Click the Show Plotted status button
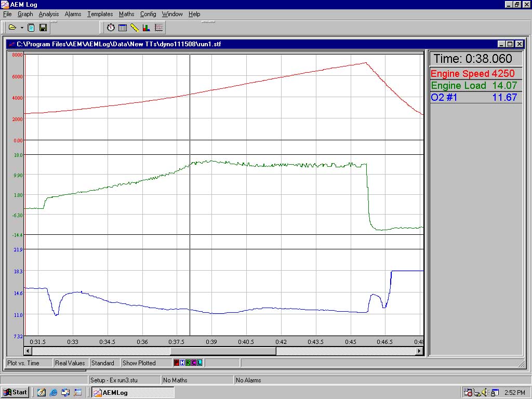Viewport: 532px width, 399px height. pyautogui.click(x=139, y=363)
